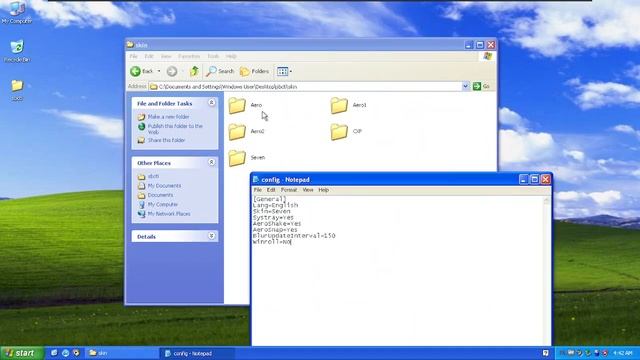Open Explorer's File menu

pyautogui.click(x=133, y=56)
